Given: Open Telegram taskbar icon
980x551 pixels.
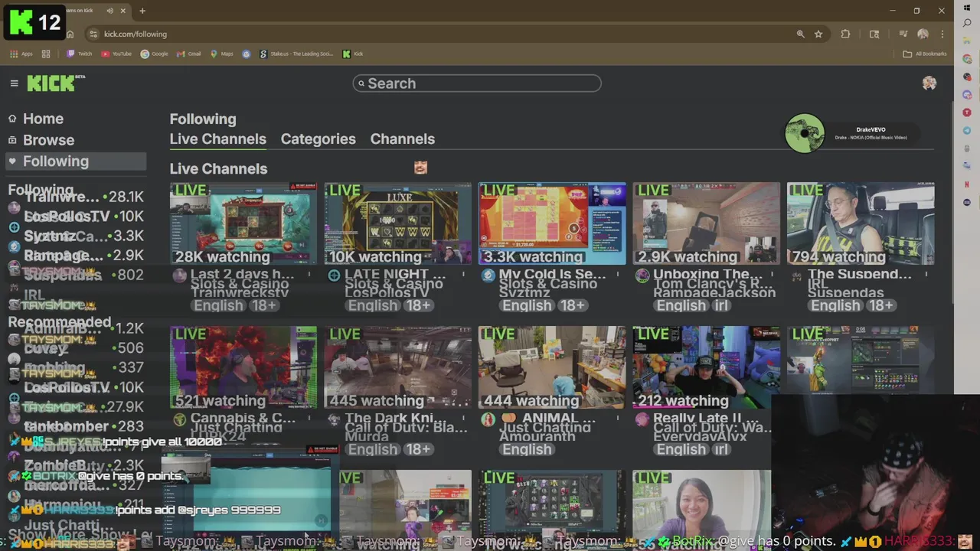Looking at the screenshot, I should pyautogui.click(x=967, y=131).
